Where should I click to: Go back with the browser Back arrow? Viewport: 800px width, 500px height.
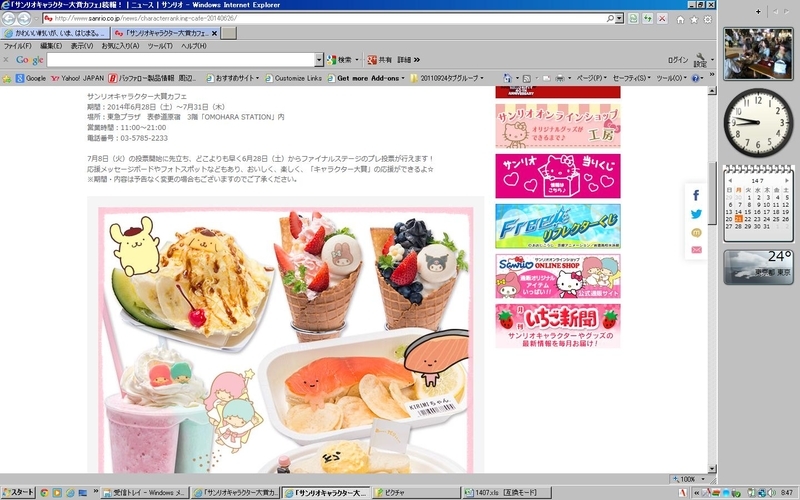[x=8, y=19]
